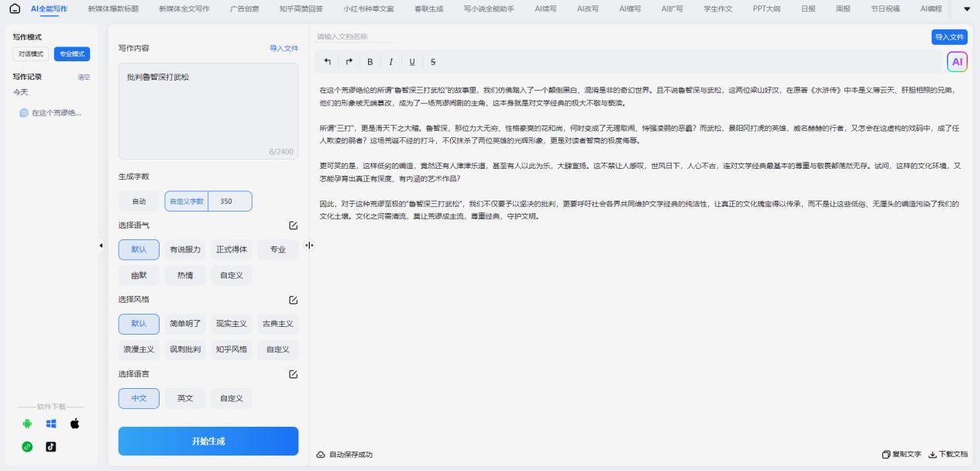Open the 小红书种草文案 tab

tap(371, 10)
